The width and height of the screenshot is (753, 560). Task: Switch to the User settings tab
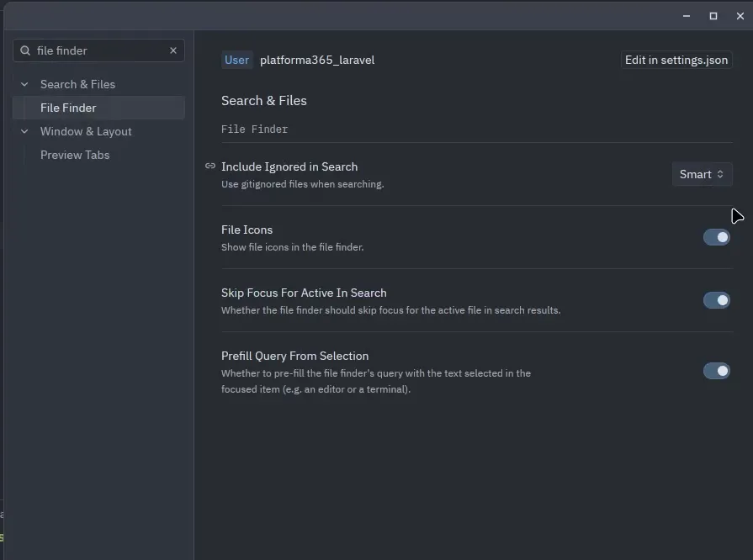click(236, 60)
